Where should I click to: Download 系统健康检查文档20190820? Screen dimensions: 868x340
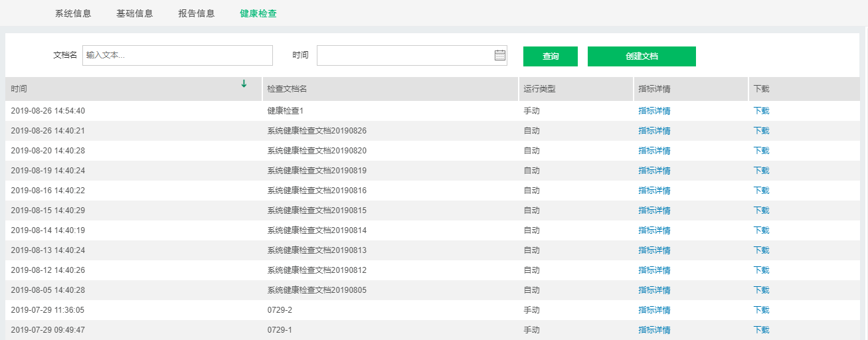(x=761, y=151)
